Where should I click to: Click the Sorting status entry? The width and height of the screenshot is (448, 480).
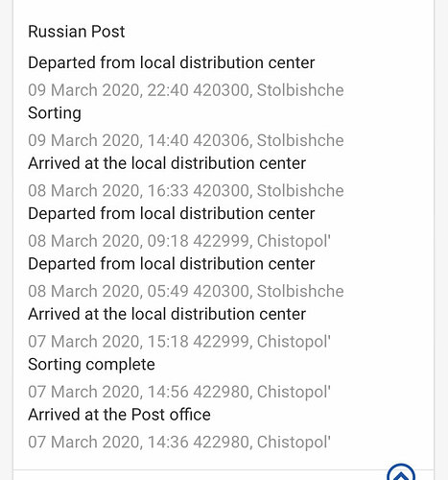click(55, 113)
